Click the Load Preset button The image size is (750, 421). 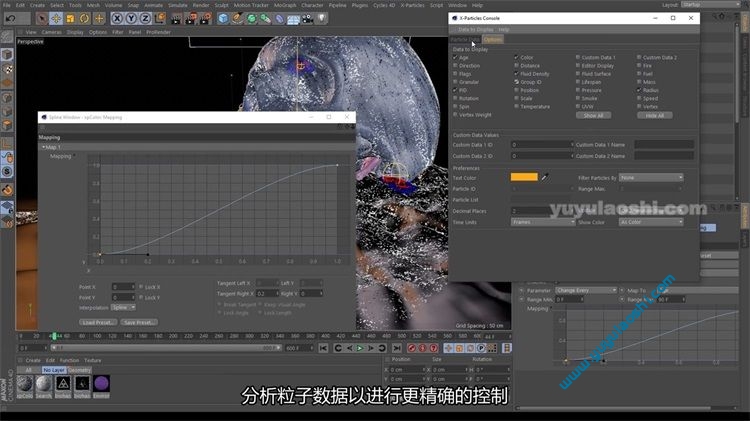point(97,322)
